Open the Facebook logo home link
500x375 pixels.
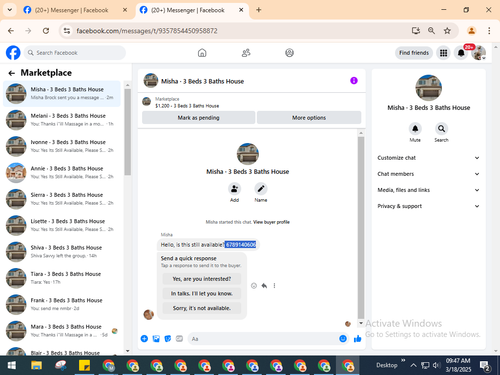click(13, 53)
